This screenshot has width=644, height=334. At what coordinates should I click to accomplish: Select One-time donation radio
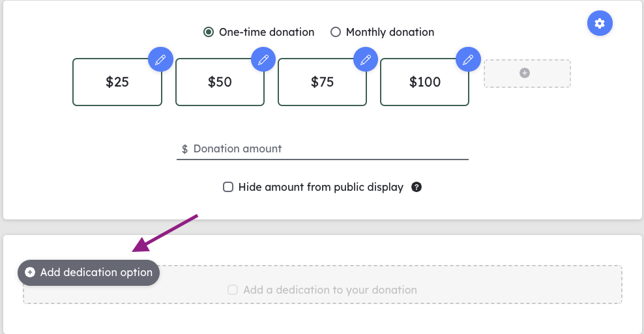click(x=209, y=32)
